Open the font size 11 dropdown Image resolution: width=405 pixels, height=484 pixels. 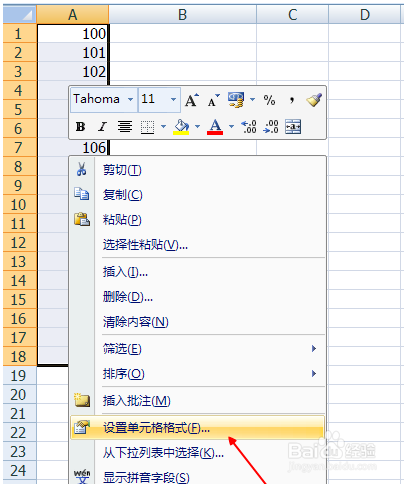[173, 99]
